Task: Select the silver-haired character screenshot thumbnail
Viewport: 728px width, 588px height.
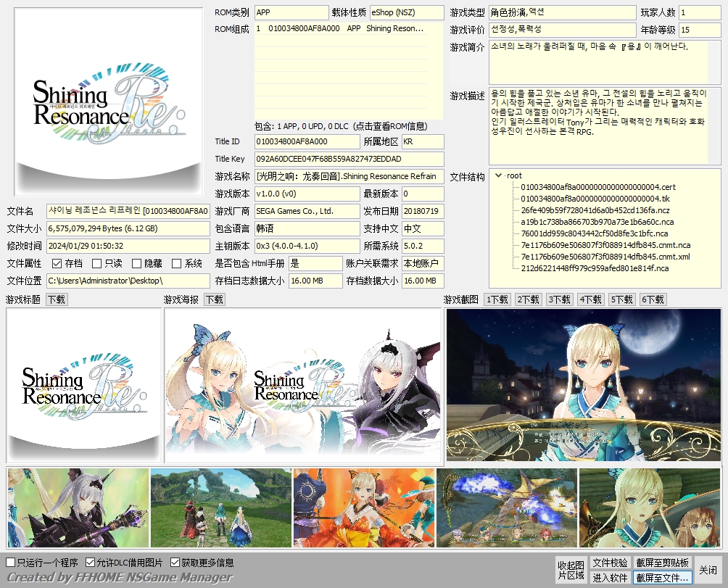Action: coord(78,508)
